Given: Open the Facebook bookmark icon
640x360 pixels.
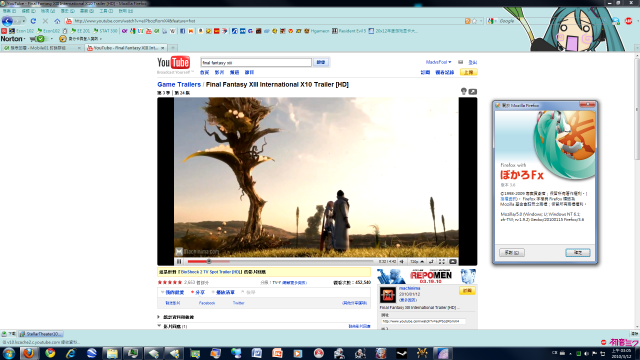Looking at the screenshot, I should [182, 31].
